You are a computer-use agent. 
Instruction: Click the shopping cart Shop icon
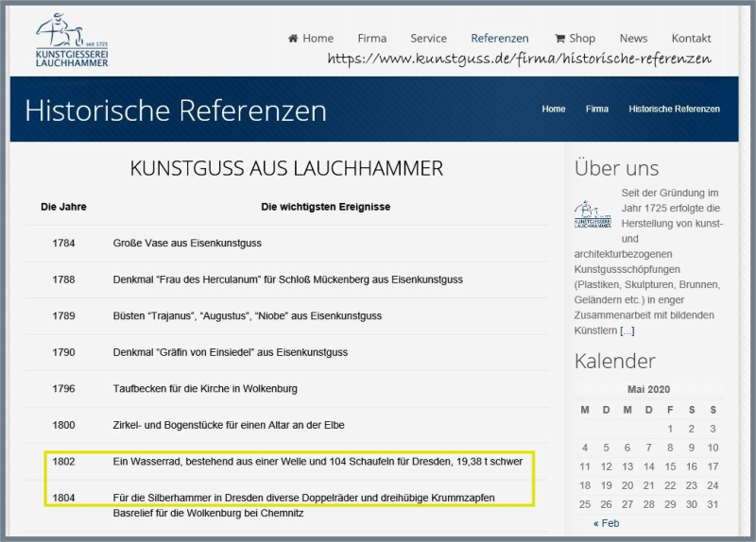pyautogui.click(x=560, y=39)
